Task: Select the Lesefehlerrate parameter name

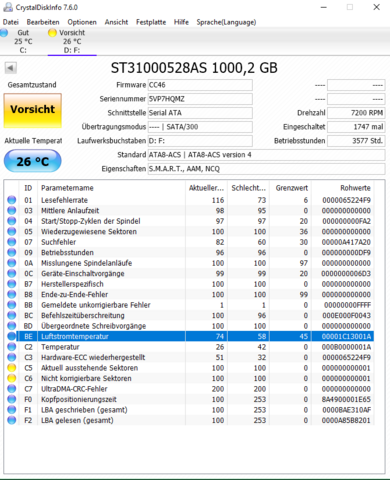Action: click(x=64, y=200)
